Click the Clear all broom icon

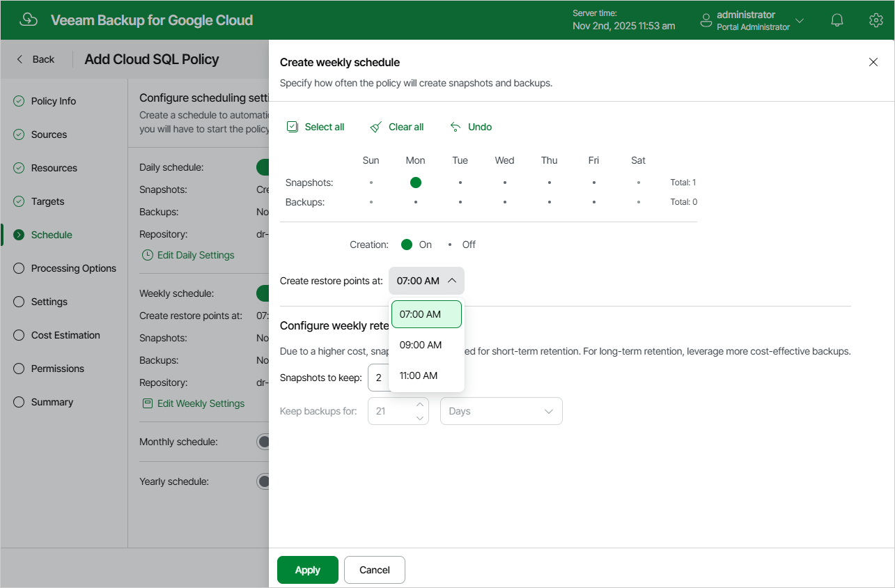(x=376, y=127)
